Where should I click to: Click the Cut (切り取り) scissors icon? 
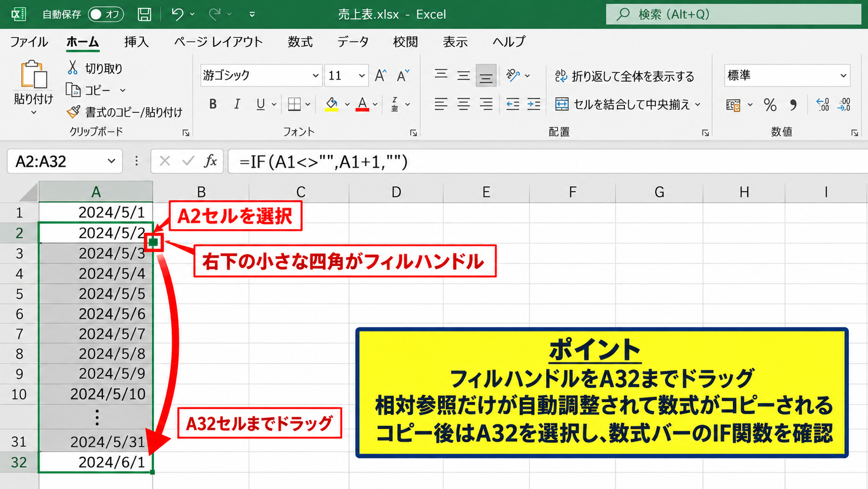(x=73, y=68)
